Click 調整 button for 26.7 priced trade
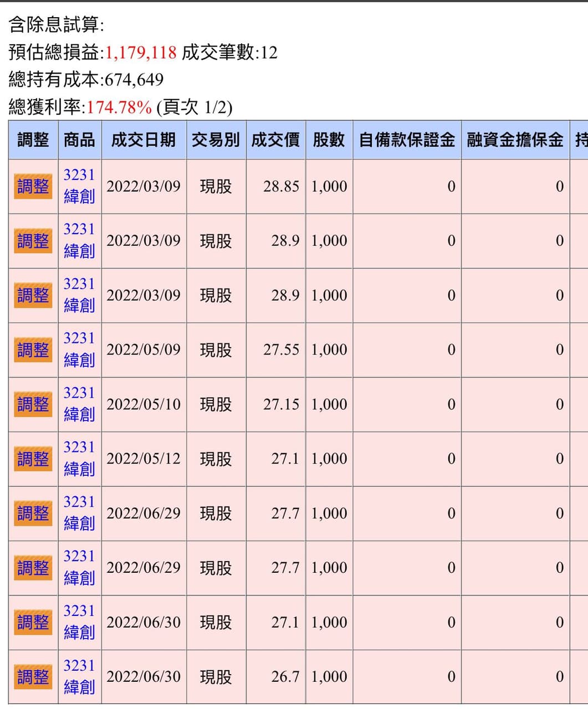 (x=33, y=677)
